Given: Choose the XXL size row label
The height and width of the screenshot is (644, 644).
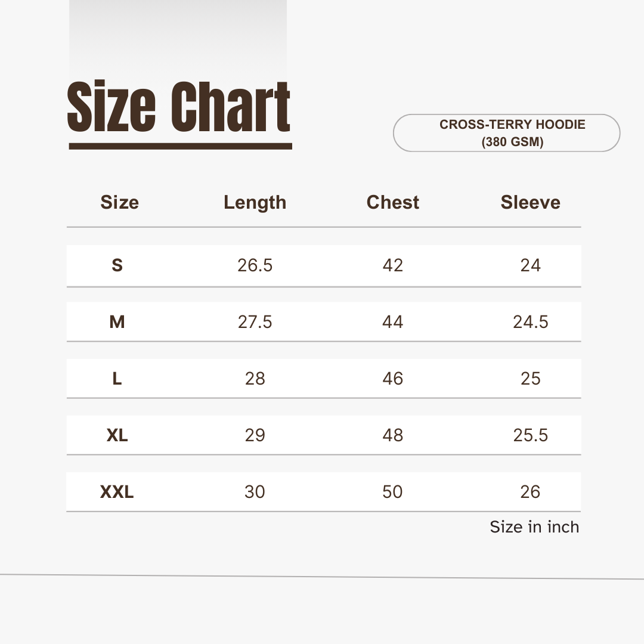Looking at the screenshot, I should 117,492.
